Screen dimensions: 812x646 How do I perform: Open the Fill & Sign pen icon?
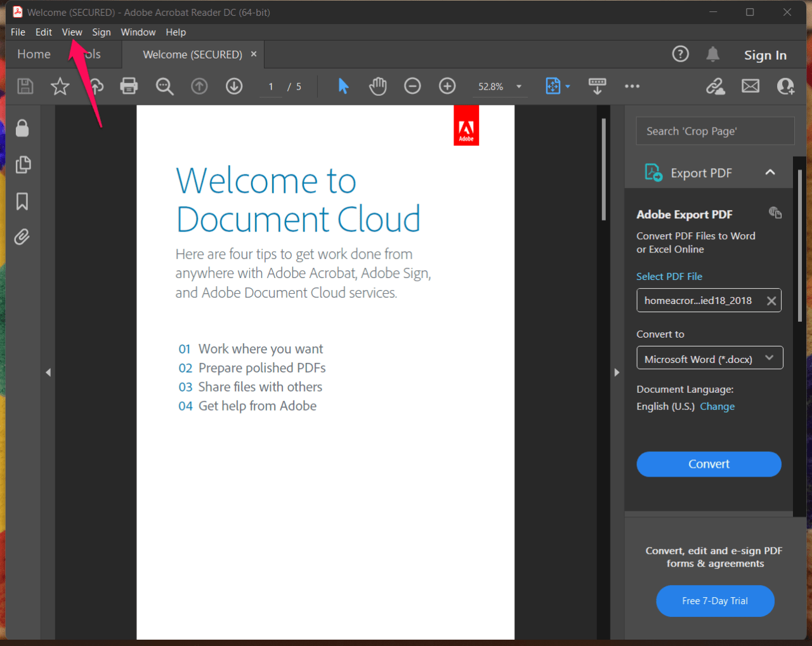[716, 86]
